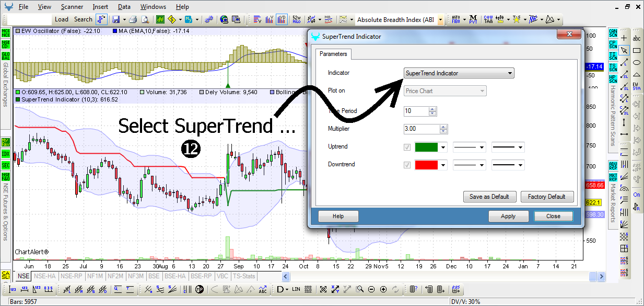Click the MCX NCX exchange icon on left
Viewport: 644px width, 306px height.
pyautogui.click(x=6, y=32)
